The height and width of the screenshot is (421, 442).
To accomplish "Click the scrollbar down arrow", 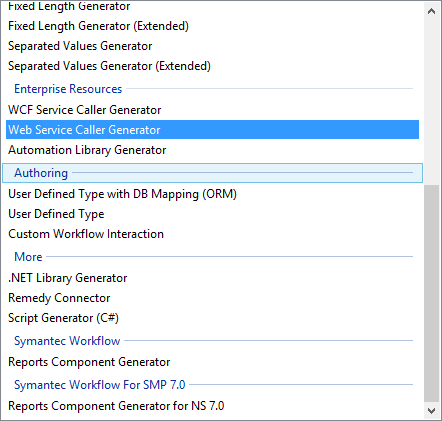I will click(x=431, y=411).
